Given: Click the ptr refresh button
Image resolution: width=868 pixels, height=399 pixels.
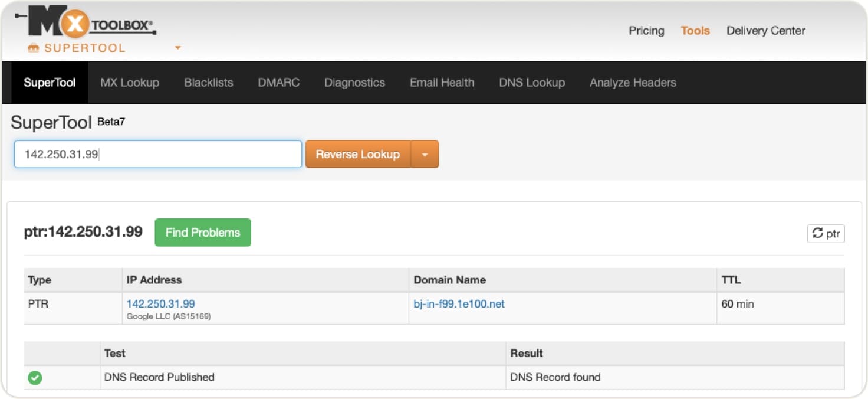Looking at the screenshot, I should (x=826, y=234).
